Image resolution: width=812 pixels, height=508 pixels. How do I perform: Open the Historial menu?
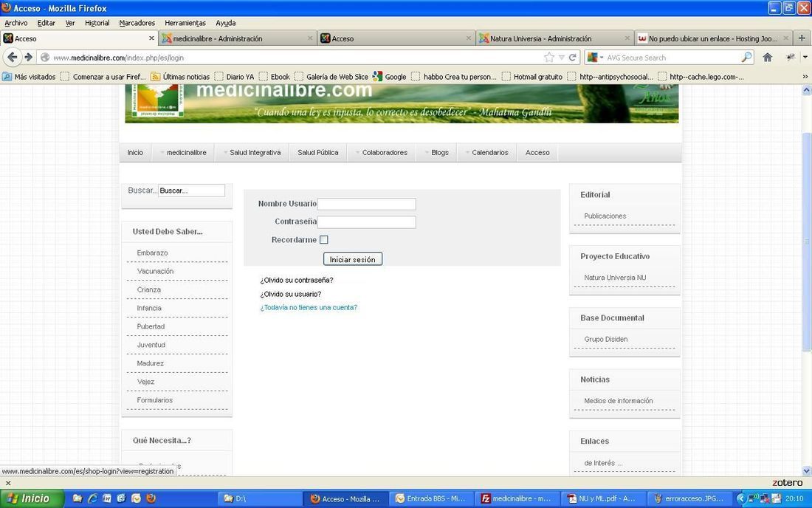click(97, 23)
